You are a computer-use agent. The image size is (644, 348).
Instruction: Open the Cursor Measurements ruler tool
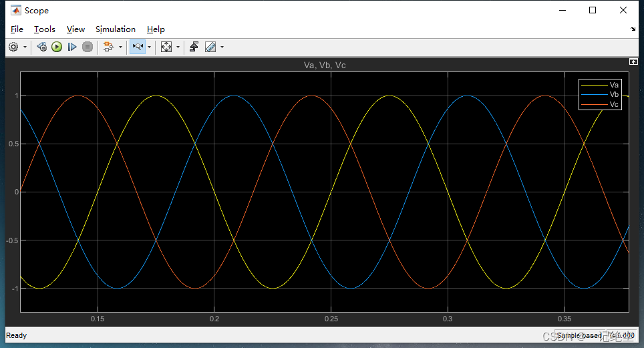[x=210, y=47]
